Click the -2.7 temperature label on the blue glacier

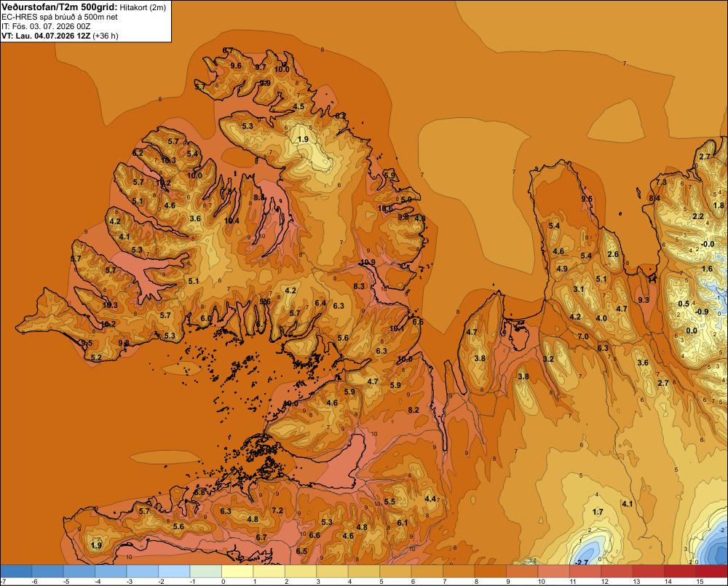click(581, 562)
